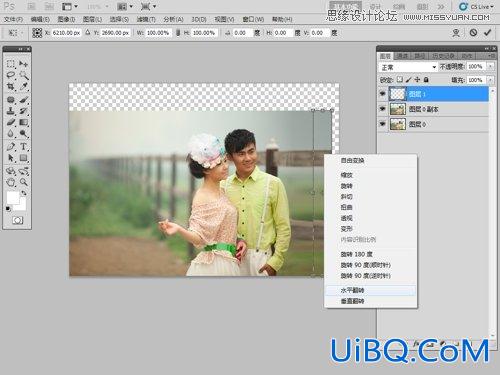Select the Type tool in toolbox

tap(23, 146)
